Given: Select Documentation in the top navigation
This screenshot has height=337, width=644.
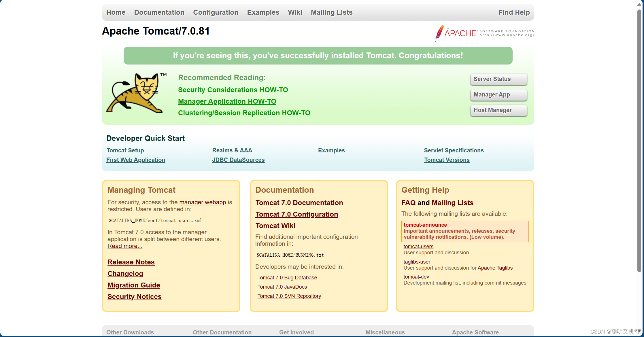Looking at the screenshot, I should (x=159, y=12).
